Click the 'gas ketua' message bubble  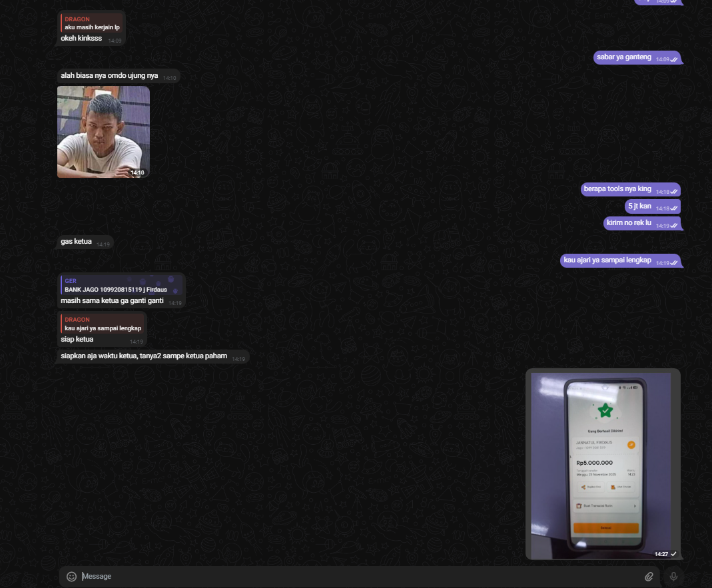77,242
